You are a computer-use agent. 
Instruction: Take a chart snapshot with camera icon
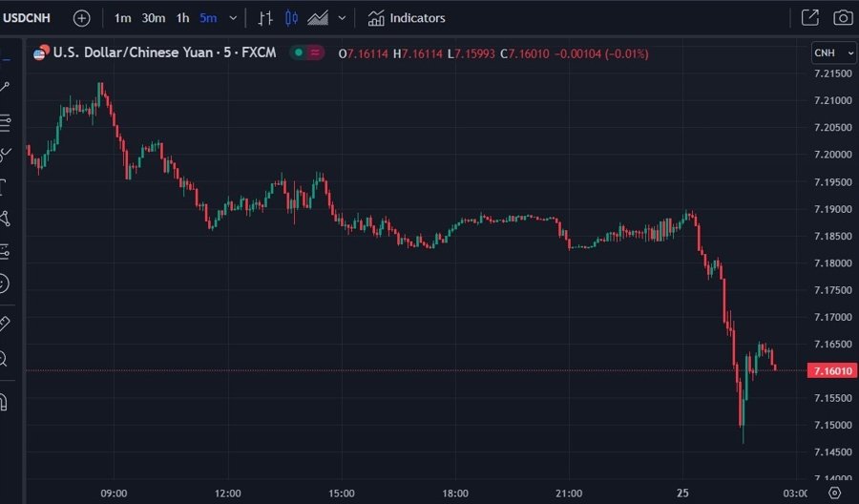pyautogui.click(x=843, y=18)
